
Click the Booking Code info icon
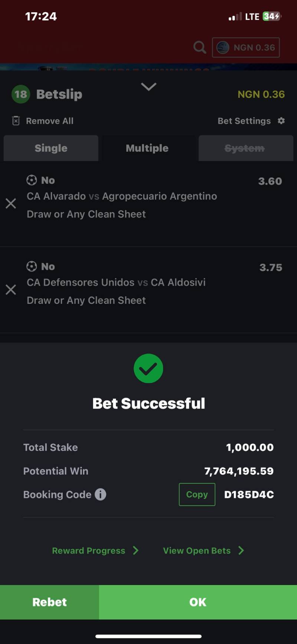tap(100, 495)
